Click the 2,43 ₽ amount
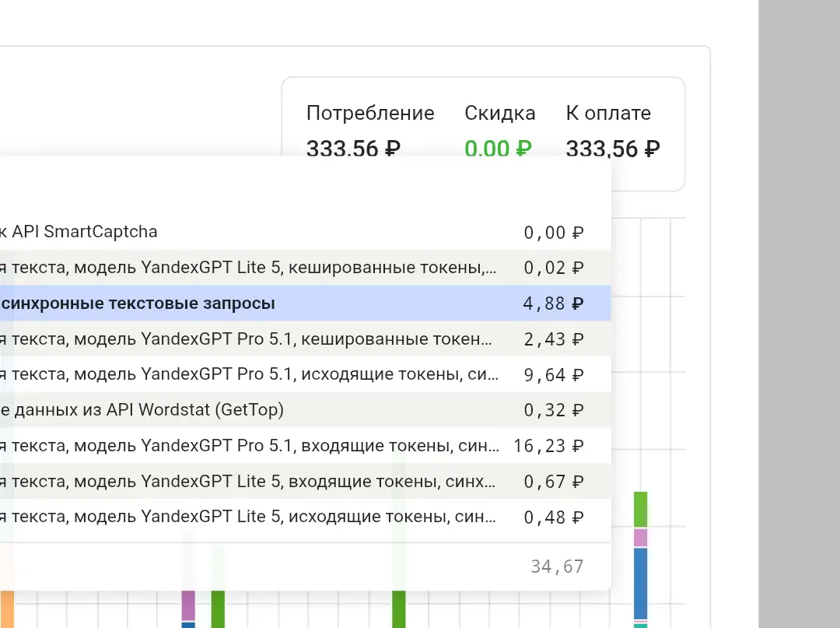Image resolution: width=840 pixels, height=628 pixels. [x=554, y=339]
